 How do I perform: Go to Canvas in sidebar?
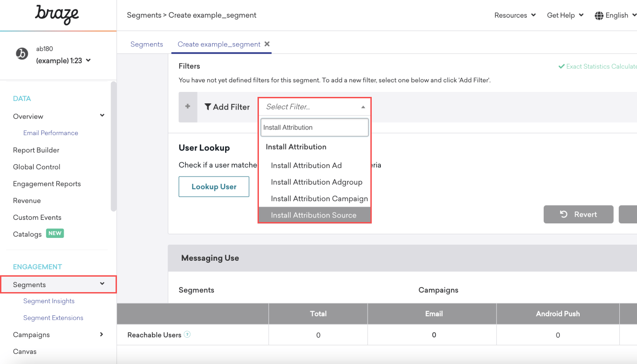(x=25, y=352)
